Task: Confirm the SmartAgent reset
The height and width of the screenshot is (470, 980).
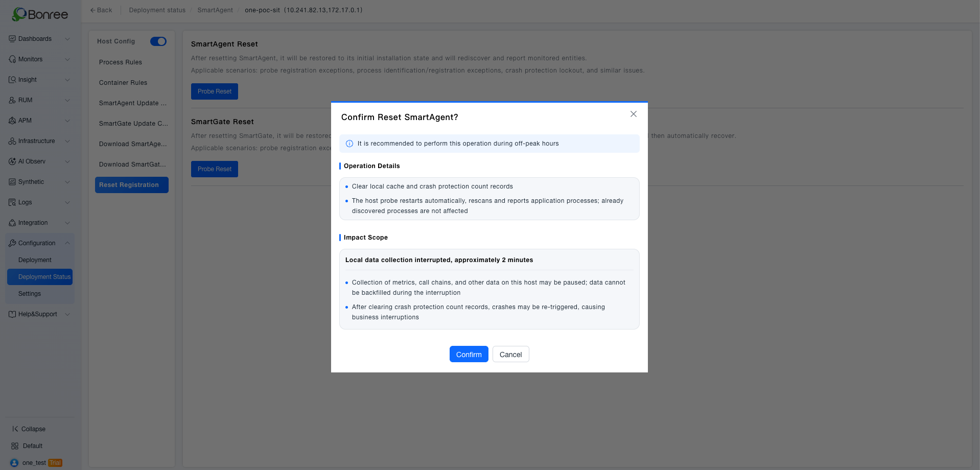Action: point(469,354)
